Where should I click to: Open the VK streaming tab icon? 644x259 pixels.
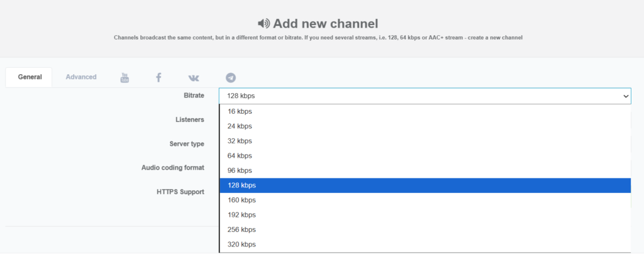pyautogui.click(x=194, y=77)
